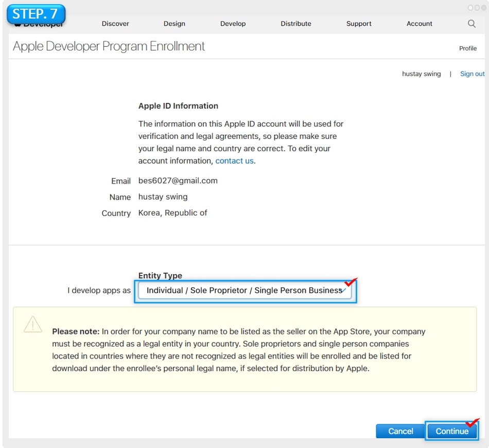489x448 pixels.
Task: Open the Support page
Action: pyautogui.click(x=359, y=24)
